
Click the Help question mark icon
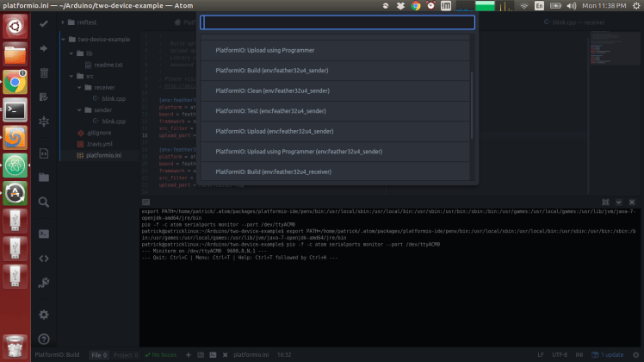44,339
